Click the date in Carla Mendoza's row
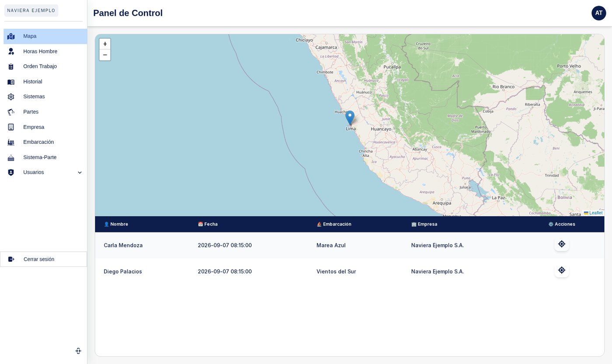The image size is (612, 364). click(x=225, y=245)
